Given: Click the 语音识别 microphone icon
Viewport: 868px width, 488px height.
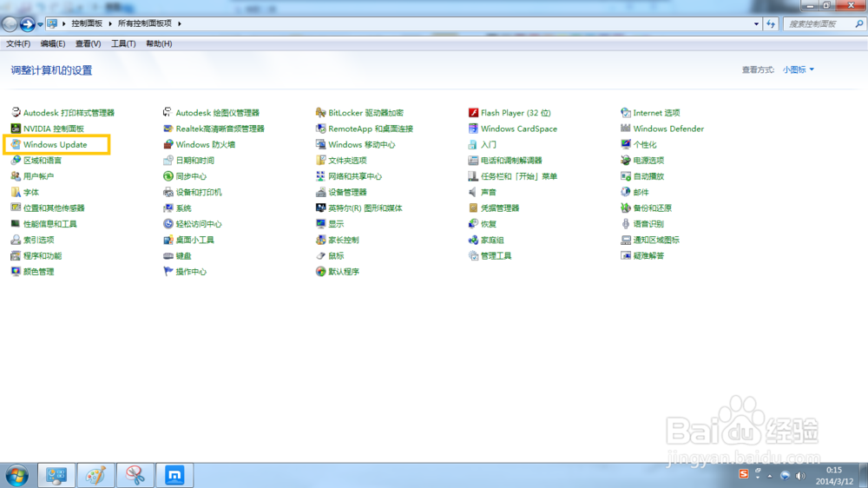Looking at the screenshot, I should tap(626, 224).
